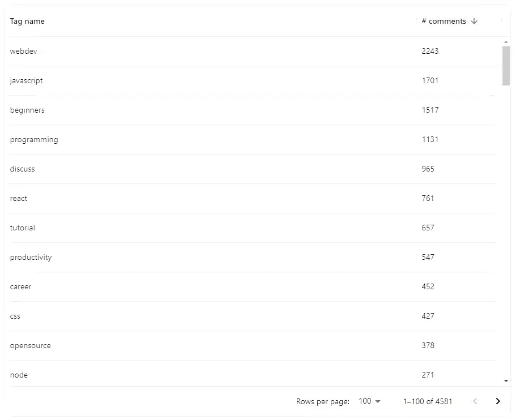Click the vertical scrollbar thumb

[x=506, y=65]
